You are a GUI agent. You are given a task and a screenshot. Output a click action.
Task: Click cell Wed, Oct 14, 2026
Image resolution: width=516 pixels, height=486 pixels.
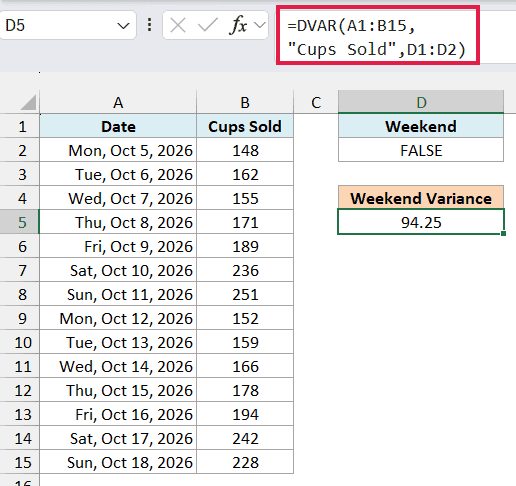[x=118, y=366]
